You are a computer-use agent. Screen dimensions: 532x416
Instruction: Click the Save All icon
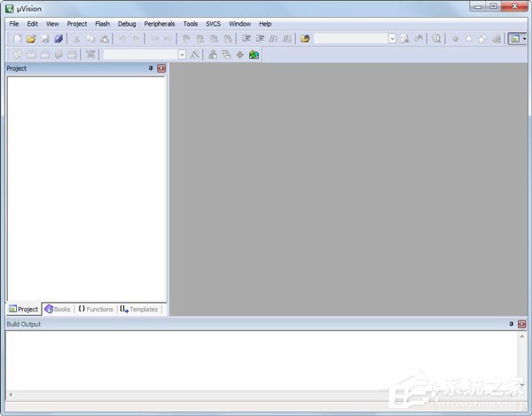59,39
